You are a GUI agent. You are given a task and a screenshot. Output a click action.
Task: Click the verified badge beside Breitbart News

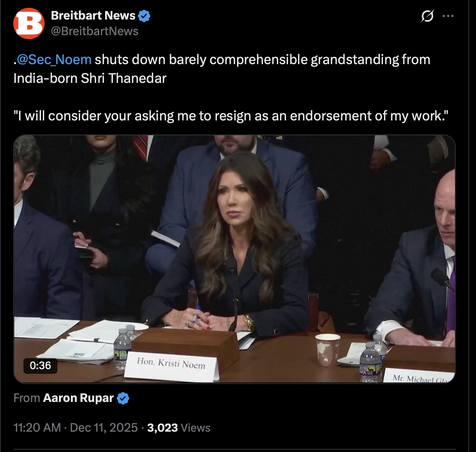pyautogui.click(x=144, y=16)
